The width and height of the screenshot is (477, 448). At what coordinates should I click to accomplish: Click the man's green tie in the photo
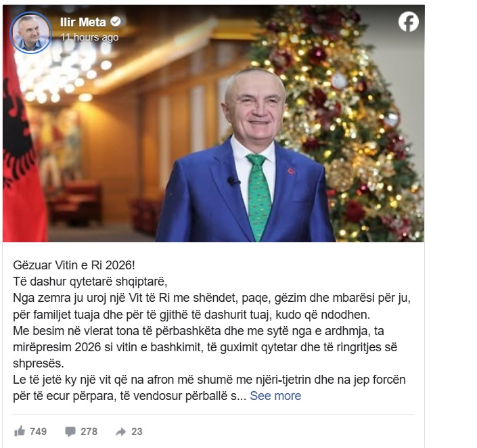pyautogui.click(x=258, y=196)
